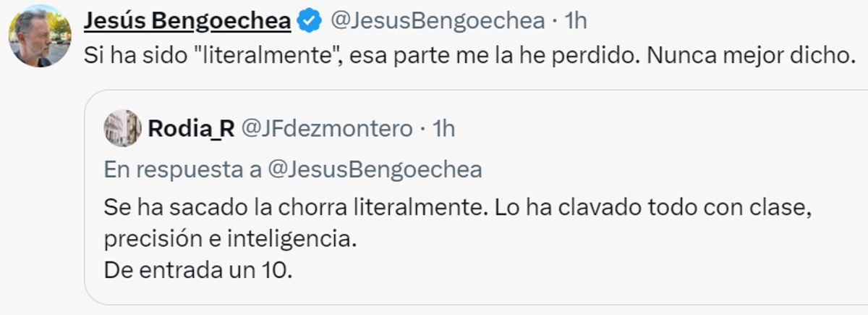Click the quoted tweet's 1h timestamp

coord(443,130)
